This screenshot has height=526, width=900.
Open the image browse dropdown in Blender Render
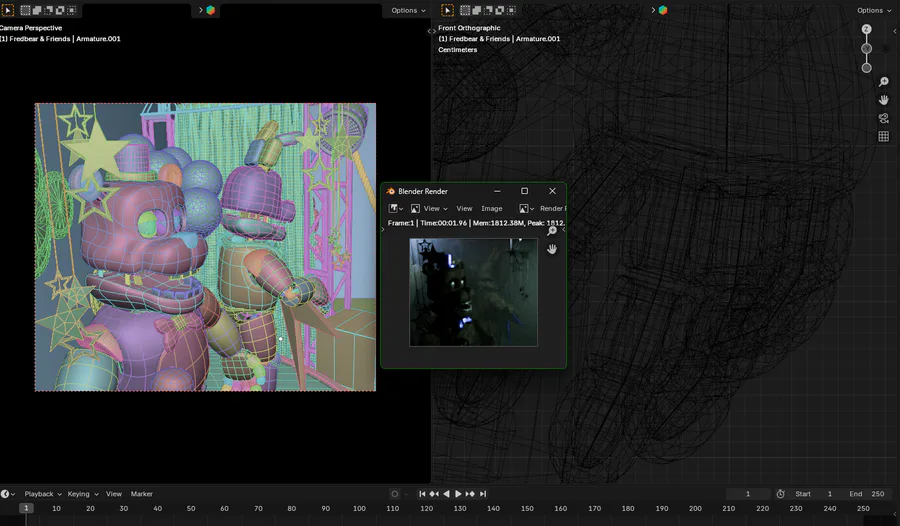coord(526,208)
